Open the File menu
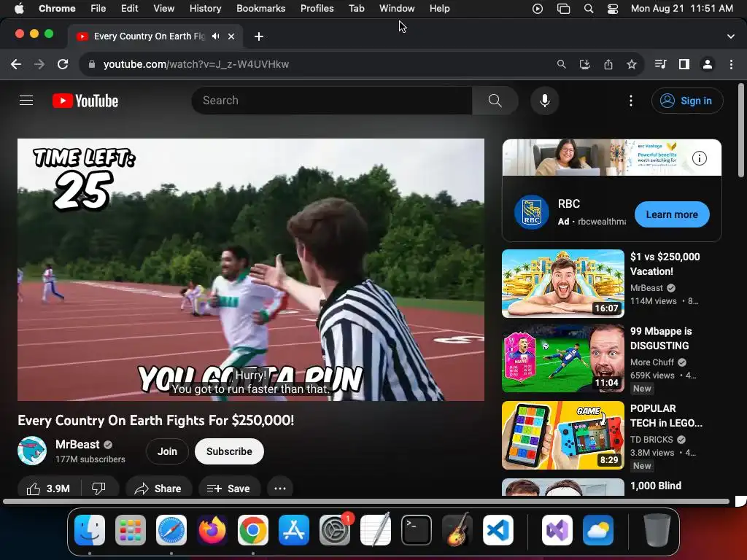The height and width of the screenshot is (560, 747). tap(98, 8)
